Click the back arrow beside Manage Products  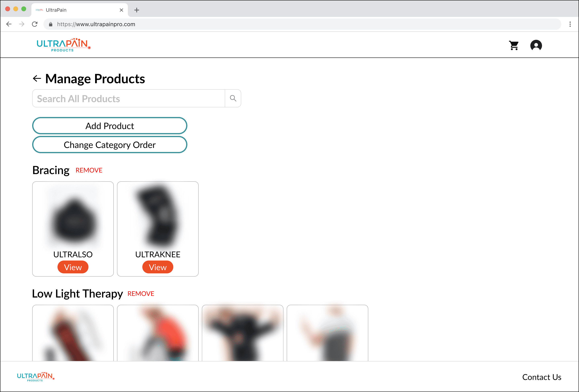coord(37,78)
